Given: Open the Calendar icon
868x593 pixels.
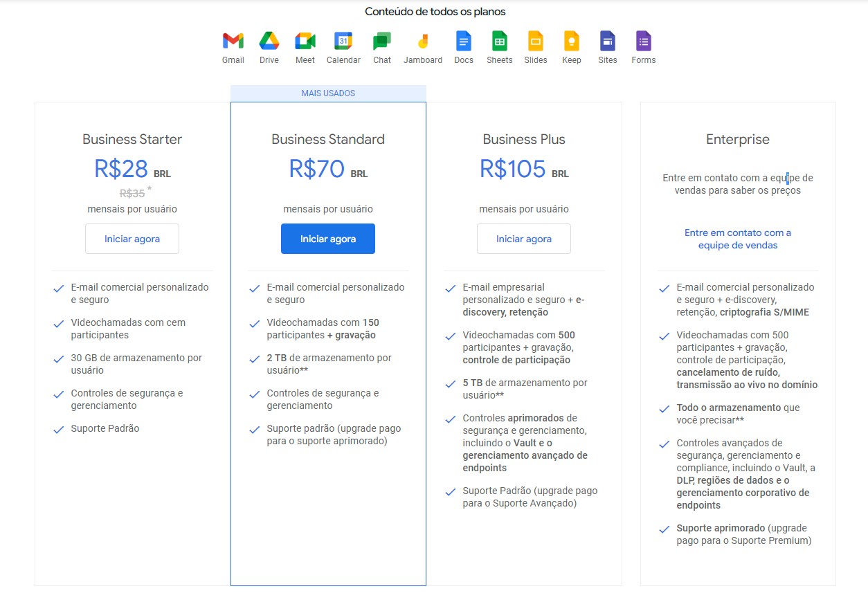Looking at the screenshot, I should pos(343,40).
